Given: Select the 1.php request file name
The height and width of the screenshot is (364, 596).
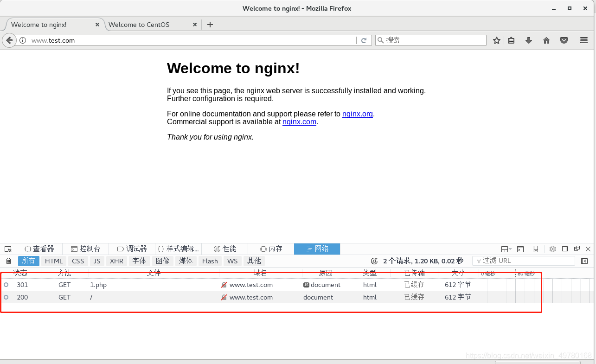Looking at the screenshot, I should (98, 285).
